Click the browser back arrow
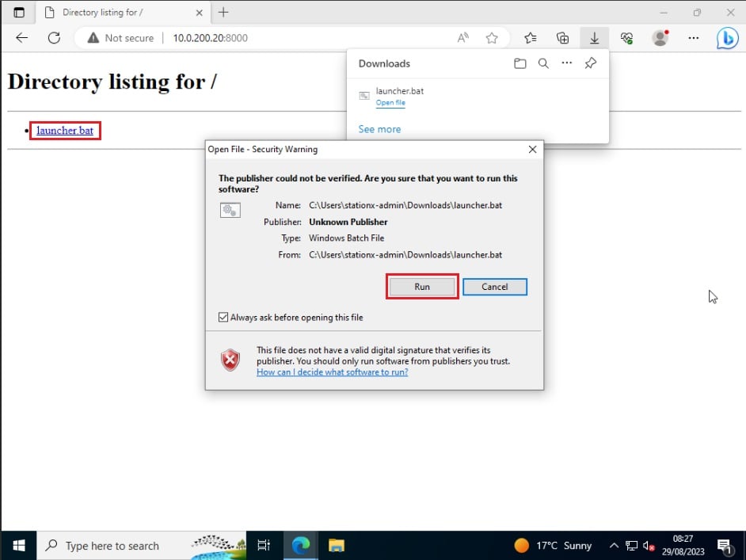Screen dimensions: 746x560 (x=22, y=37)
